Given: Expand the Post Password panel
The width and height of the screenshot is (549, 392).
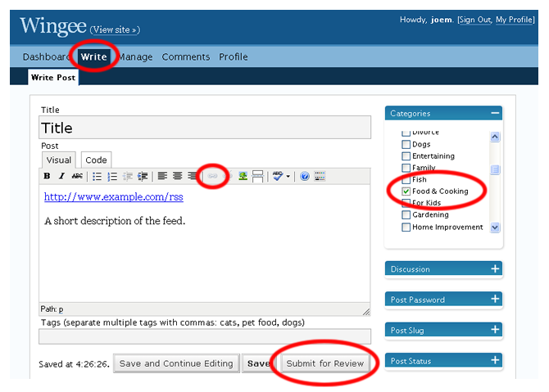Looking at the screenshot, I should 495,299.
